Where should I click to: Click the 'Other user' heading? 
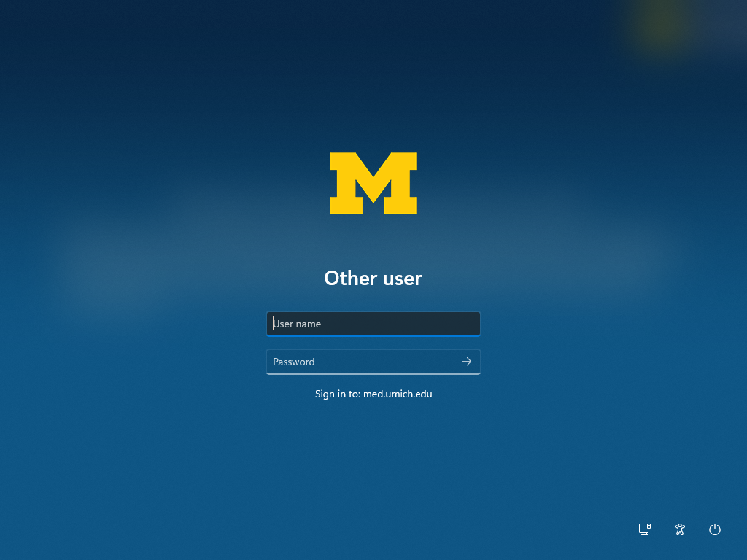point(373,278)
